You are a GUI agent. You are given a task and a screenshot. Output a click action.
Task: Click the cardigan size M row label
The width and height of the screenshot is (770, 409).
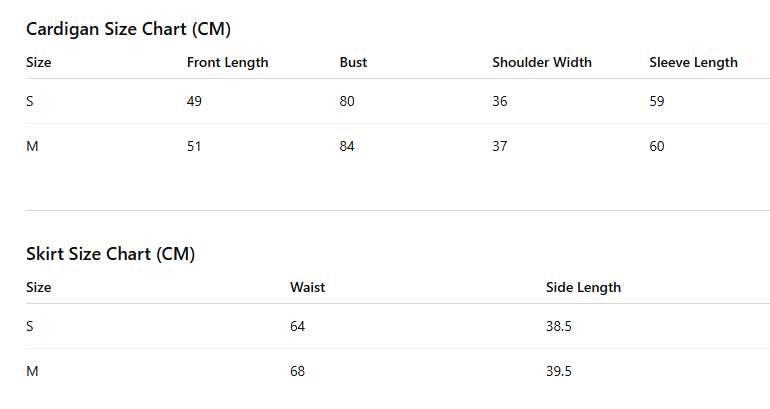click(32, 146)
